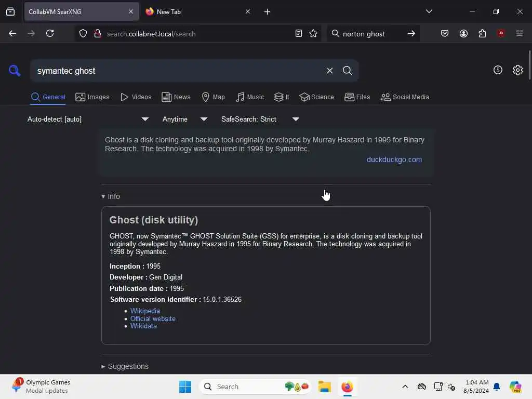This screenshot has height=399, width=532.
Task: Bookmark this page with star icon
Action: pos(313,33)
